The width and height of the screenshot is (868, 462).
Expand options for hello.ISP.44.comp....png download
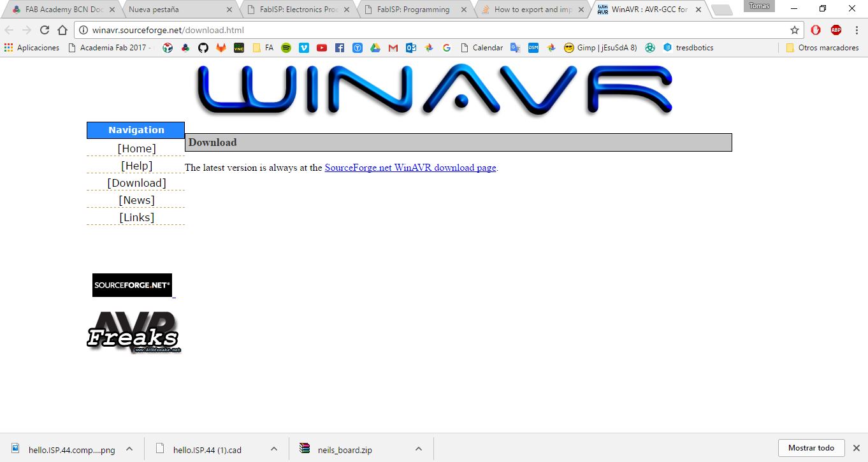(129, 449)
